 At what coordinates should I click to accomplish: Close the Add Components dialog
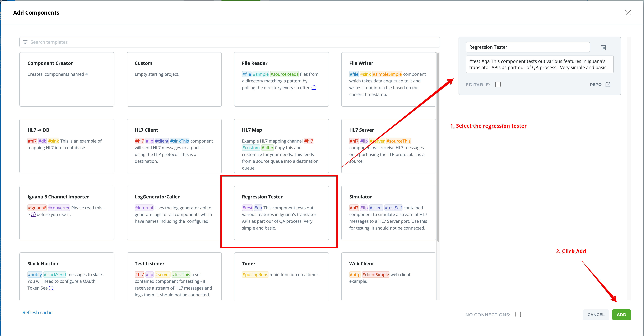tap(628, 13)
